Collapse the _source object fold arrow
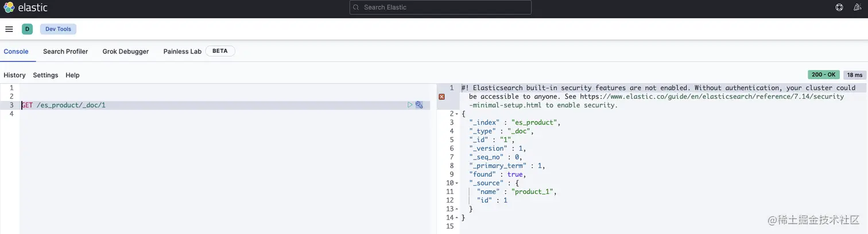This screenshot has width=868, height=234. pyautogui.click(x=457, y=183)
